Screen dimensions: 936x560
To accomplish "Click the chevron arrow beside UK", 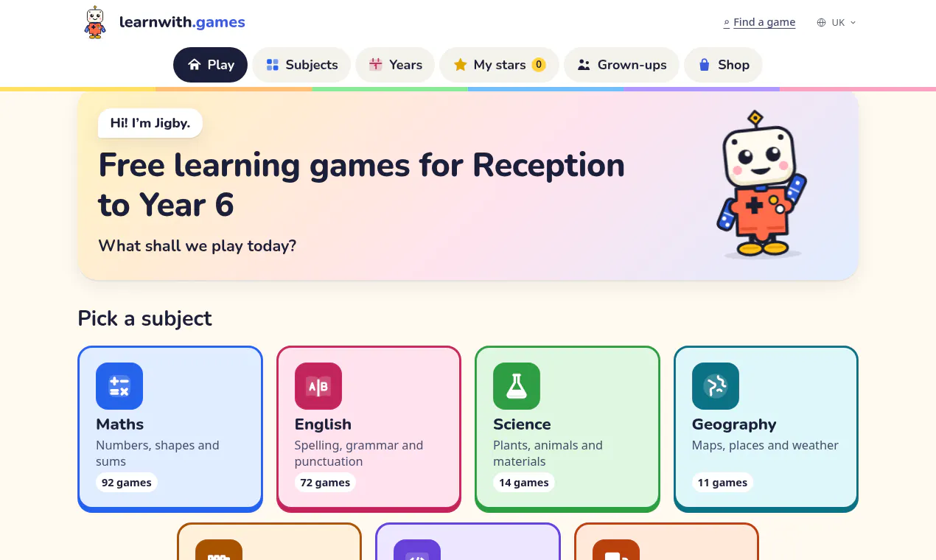I will tap(853, 23).
